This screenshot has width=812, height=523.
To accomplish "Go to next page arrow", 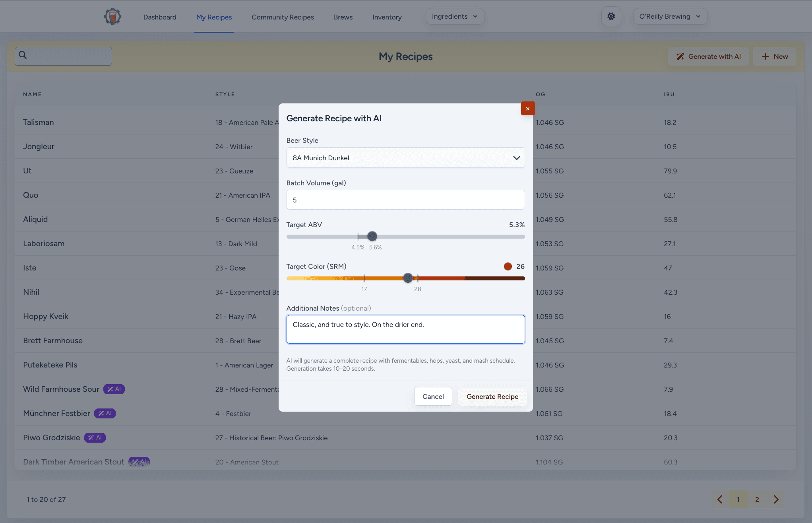I will point(776,500).
